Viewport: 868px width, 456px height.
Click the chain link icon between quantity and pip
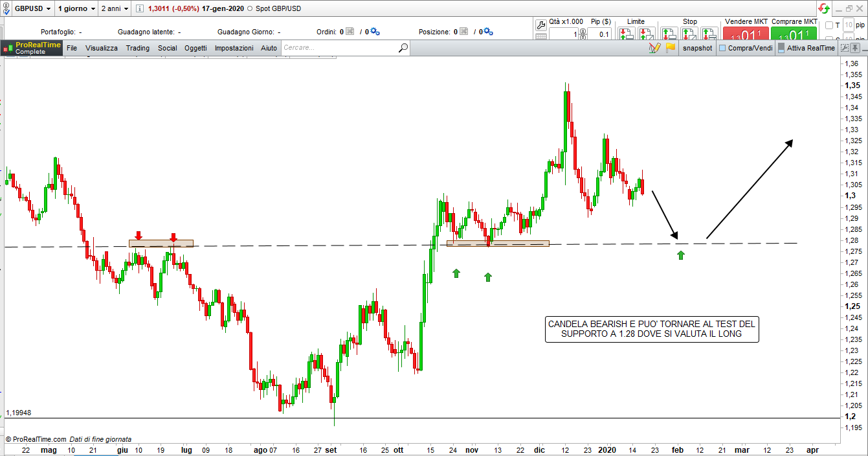[582, 34]
